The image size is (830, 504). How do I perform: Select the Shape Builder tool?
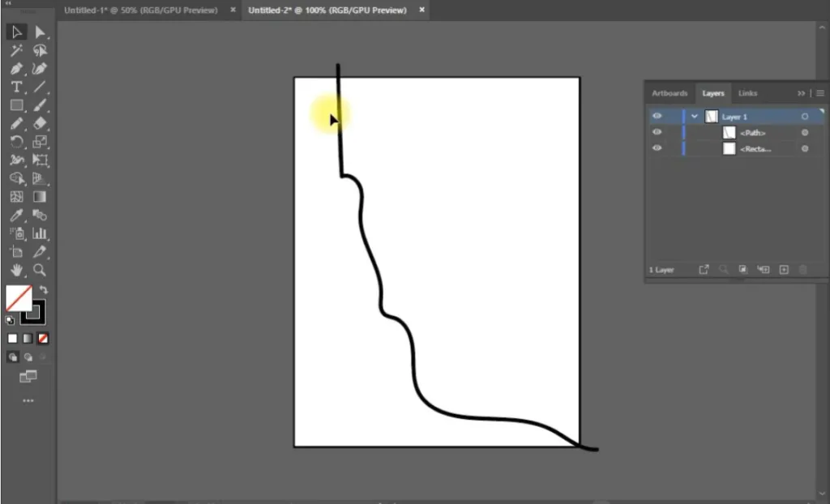click(x=16, y=178)
